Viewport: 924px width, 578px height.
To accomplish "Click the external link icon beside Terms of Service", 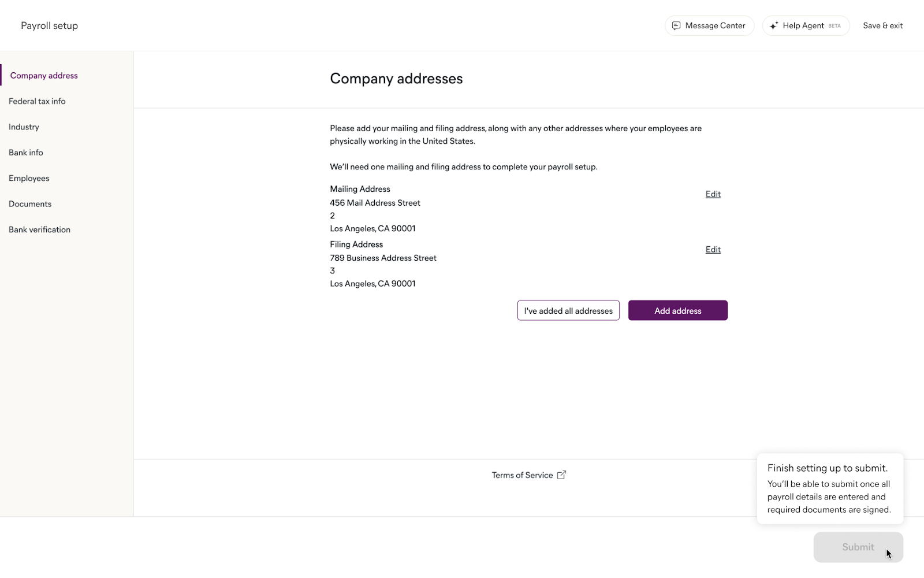I will (561, 475).
